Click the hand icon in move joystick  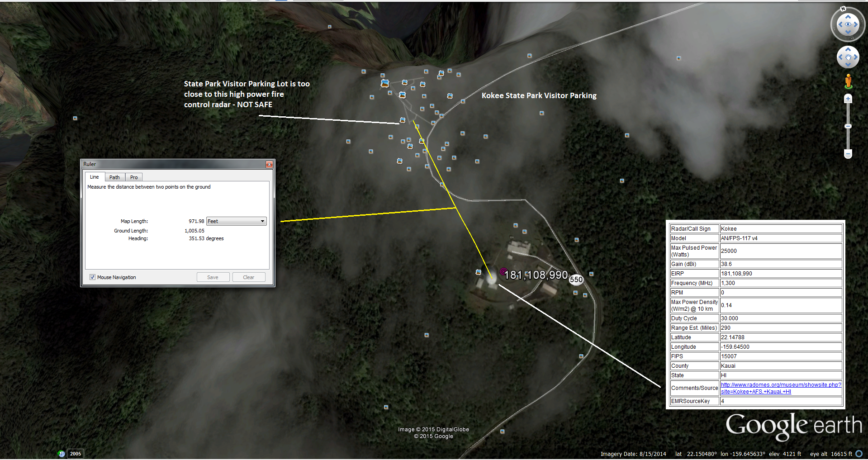coord(848,57)
